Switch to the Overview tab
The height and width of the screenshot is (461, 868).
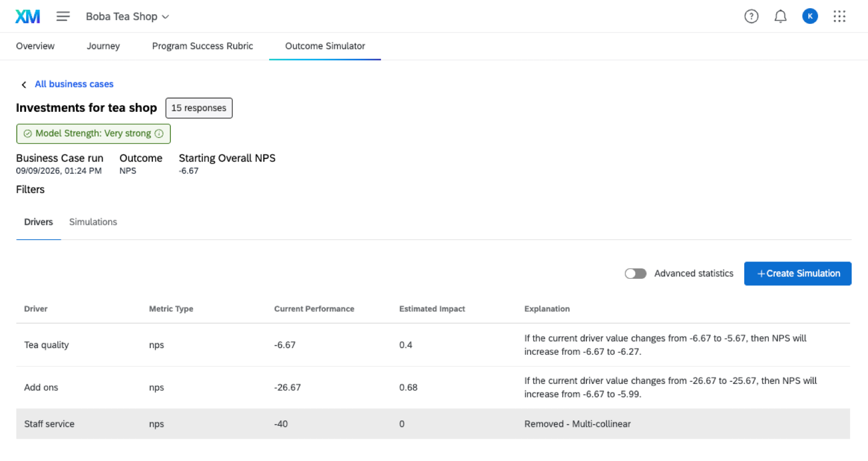click(x=35, y=46)
